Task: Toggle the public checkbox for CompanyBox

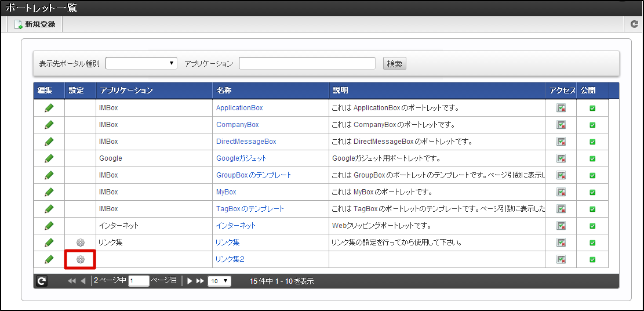Action: 592,125
